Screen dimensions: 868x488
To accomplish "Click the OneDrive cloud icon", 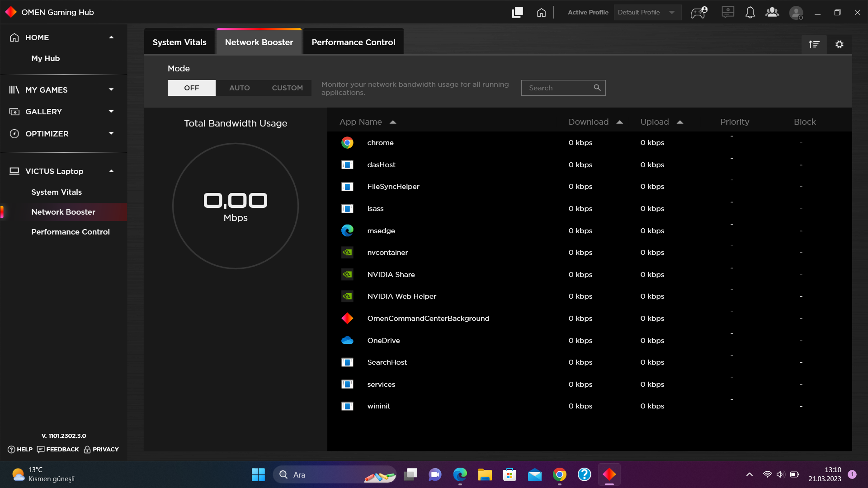I will 347,340.
